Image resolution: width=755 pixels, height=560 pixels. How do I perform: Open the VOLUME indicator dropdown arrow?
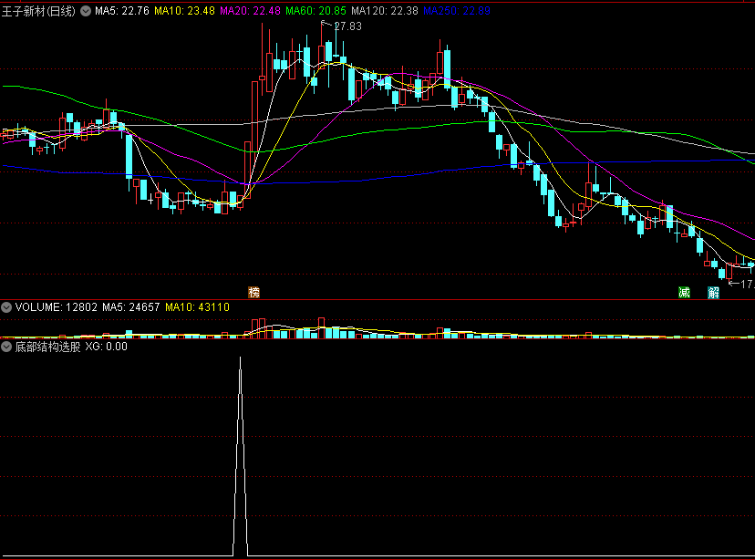click(x=6, y=307)
